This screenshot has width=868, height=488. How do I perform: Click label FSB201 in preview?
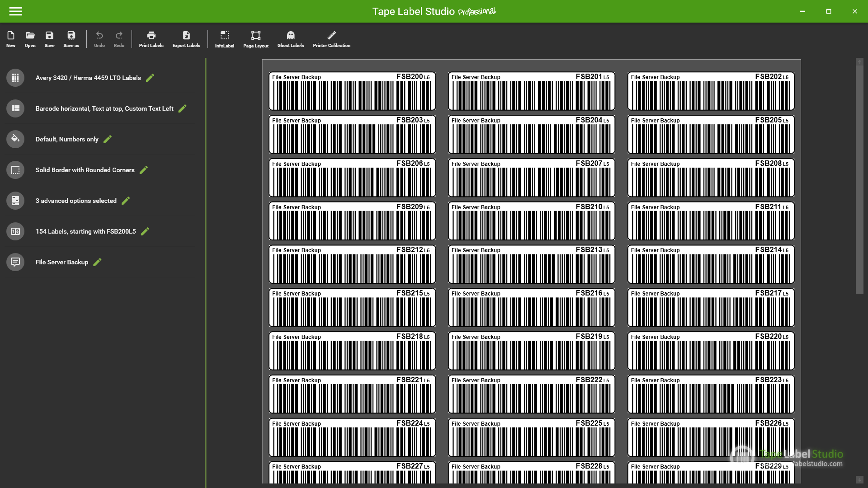tap(532, 91)
